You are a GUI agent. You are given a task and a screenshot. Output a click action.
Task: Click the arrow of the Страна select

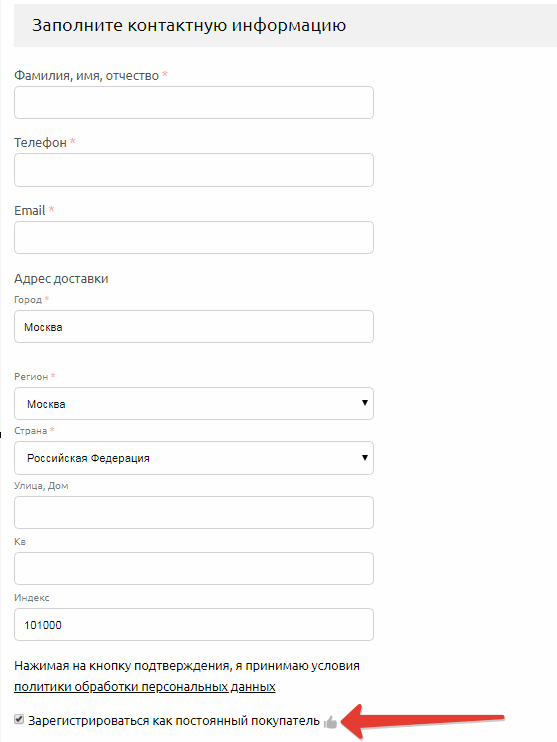(365, 458)
